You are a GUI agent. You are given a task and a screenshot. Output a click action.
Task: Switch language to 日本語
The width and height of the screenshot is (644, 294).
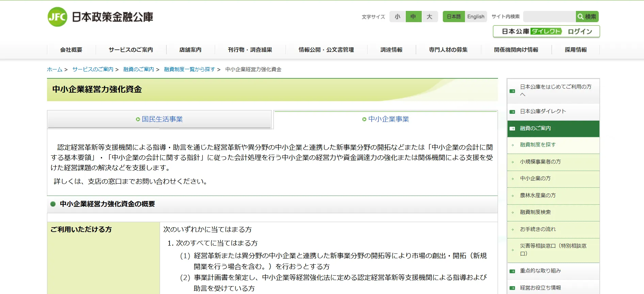click(x=454, y=17)
